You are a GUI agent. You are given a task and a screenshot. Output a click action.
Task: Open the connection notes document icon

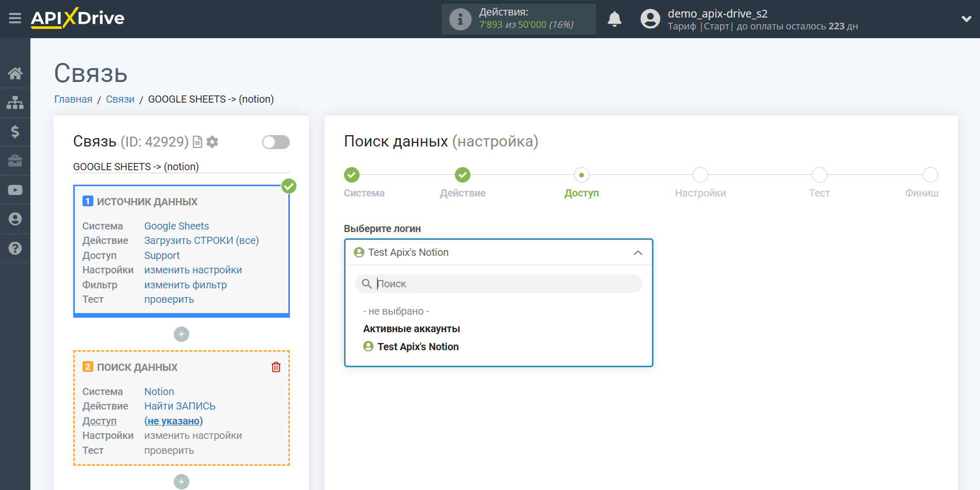pos(197,142)
